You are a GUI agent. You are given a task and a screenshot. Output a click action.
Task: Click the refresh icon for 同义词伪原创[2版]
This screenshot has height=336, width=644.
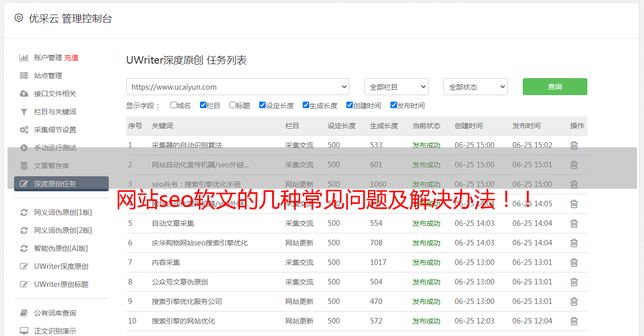[24, 230]
